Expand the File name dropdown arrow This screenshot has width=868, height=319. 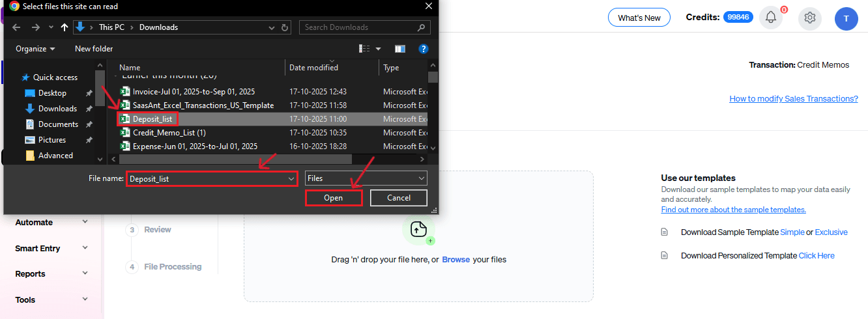tap(291, 178)
